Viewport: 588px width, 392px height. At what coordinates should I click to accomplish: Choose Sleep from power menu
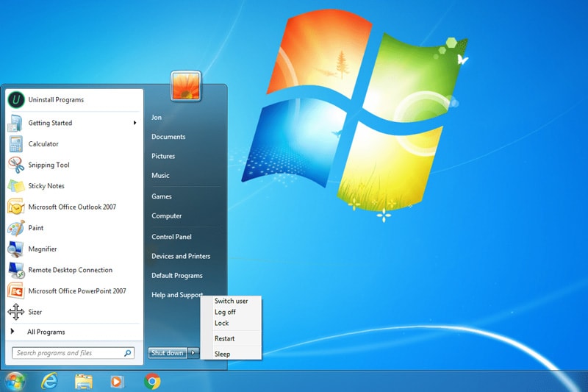[x=223, y=354]
